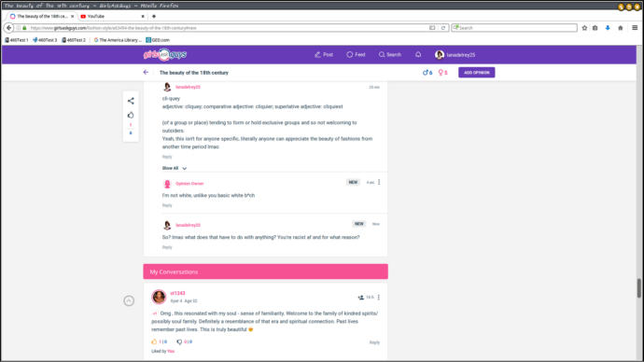Open the username link above the cliquey definition
Screen dimensions: 644x362
tap(189, 87)
